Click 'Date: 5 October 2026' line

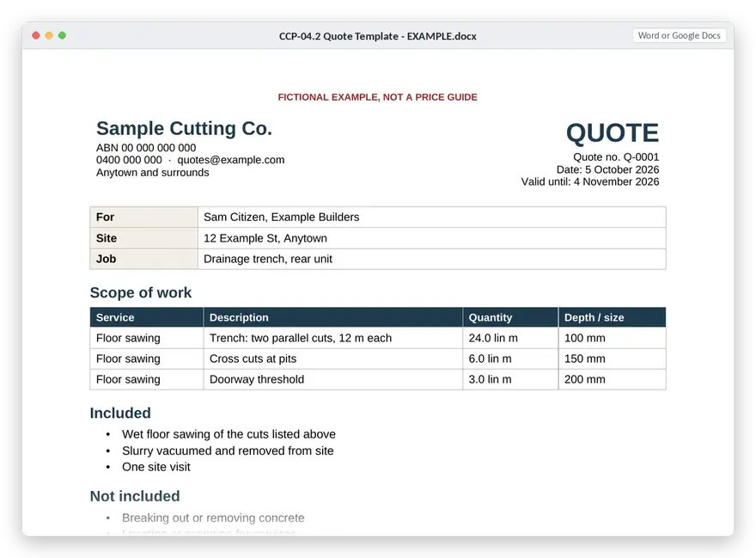607,169
